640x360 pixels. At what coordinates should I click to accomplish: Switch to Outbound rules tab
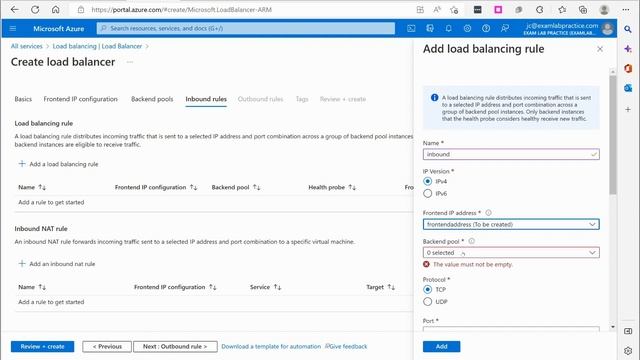click(x=260, y=99)
